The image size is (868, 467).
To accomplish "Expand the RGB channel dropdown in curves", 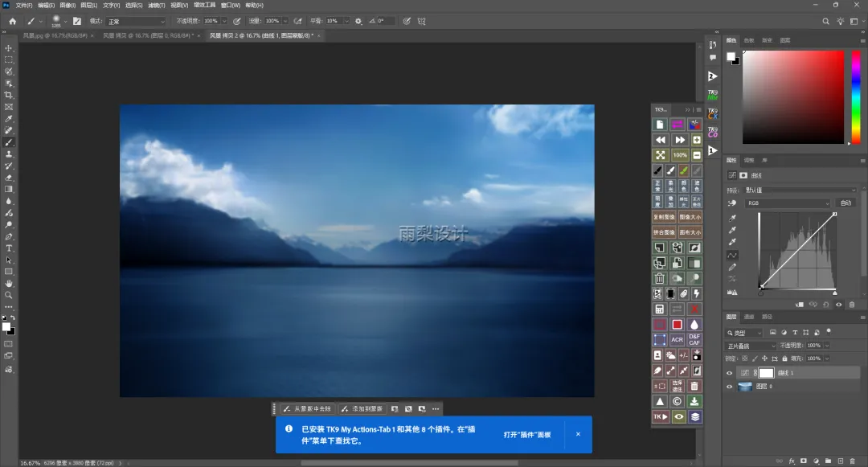I will point(788,203).
